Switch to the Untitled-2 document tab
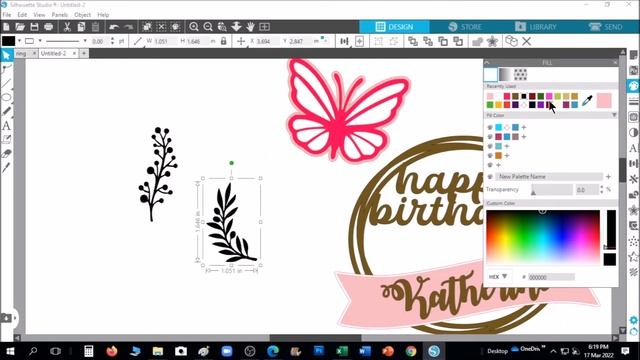Screen dimensions: 640x360 53,53
